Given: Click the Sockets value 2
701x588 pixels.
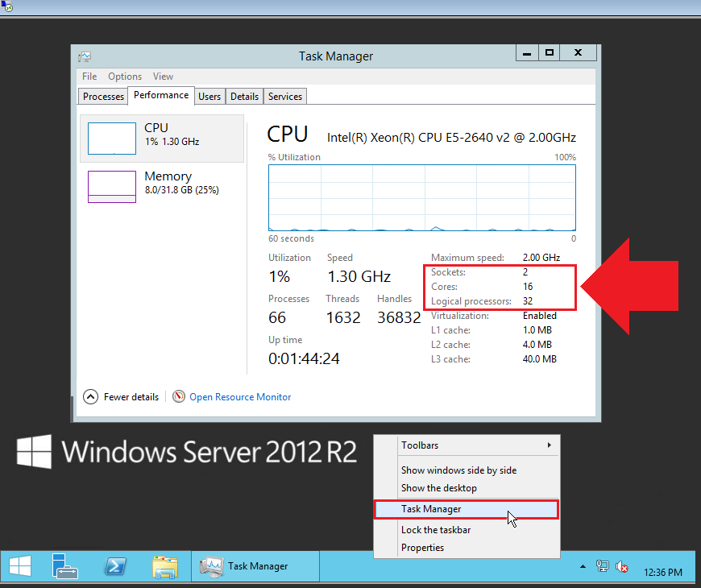Looking at the screenshot, I should pyautogui.click(x=525, y=272).
